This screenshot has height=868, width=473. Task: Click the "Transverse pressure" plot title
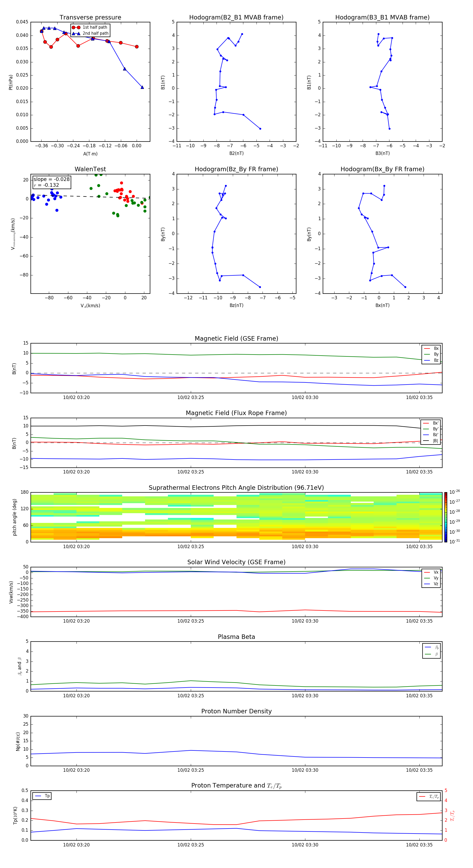pyautogui.click(x=90, y=18)
